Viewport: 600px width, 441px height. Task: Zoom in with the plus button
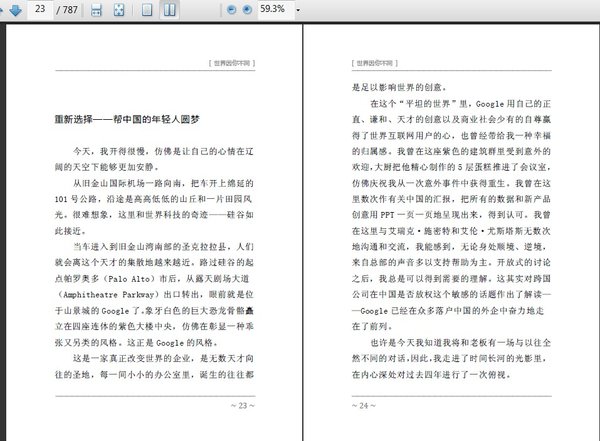coord(247,10)
